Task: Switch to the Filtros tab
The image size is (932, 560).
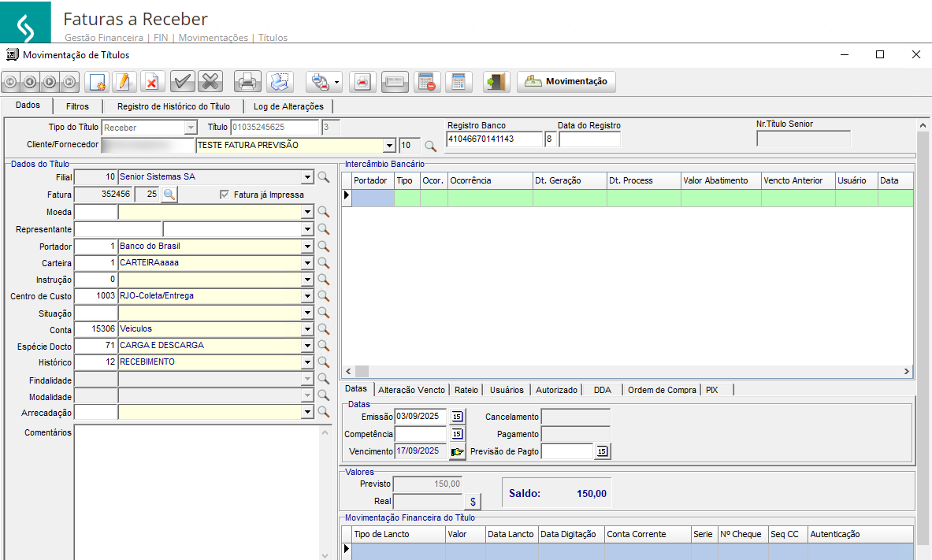Action: point(77,106)
